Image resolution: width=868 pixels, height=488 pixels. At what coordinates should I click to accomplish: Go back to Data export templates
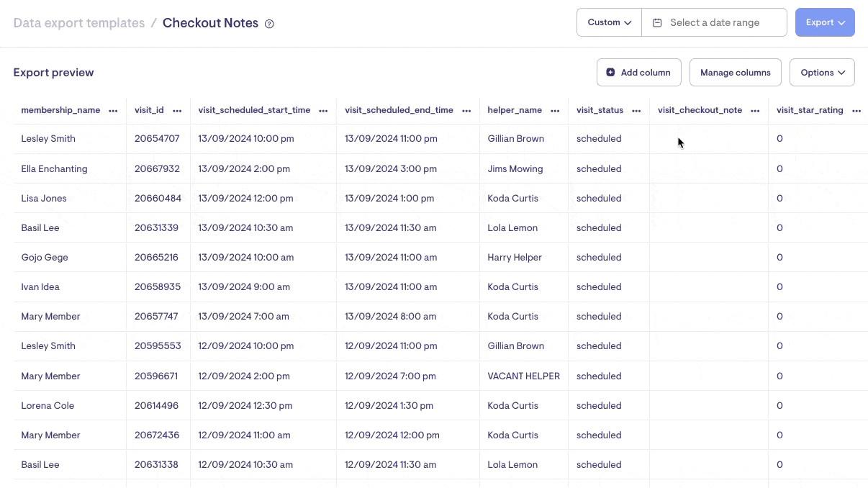[x=79, y=23]
